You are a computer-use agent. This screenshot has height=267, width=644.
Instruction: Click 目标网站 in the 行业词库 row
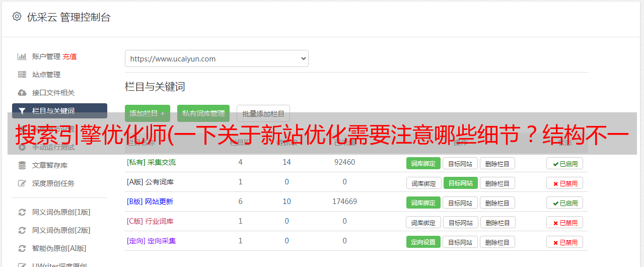coord(460,222)
